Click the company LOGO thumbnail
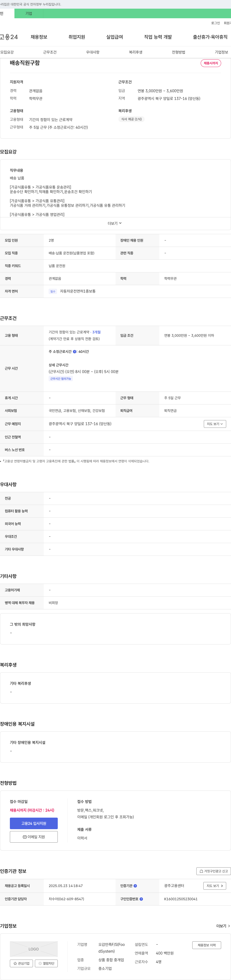This screenshot has height=980, width=231. pyautogui.click(x=34, y=949)
